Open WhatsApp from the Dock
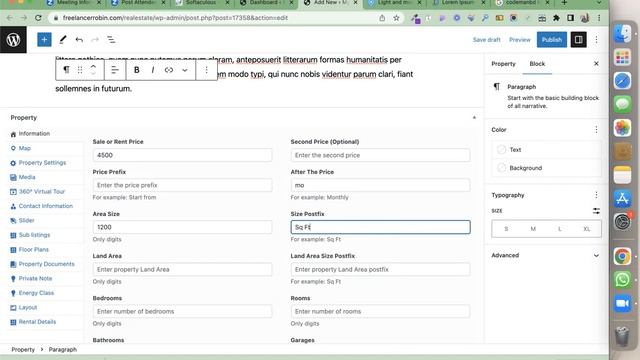Image resolution: width=640 pixels, height=360 pixels. [x=622, y=280]
